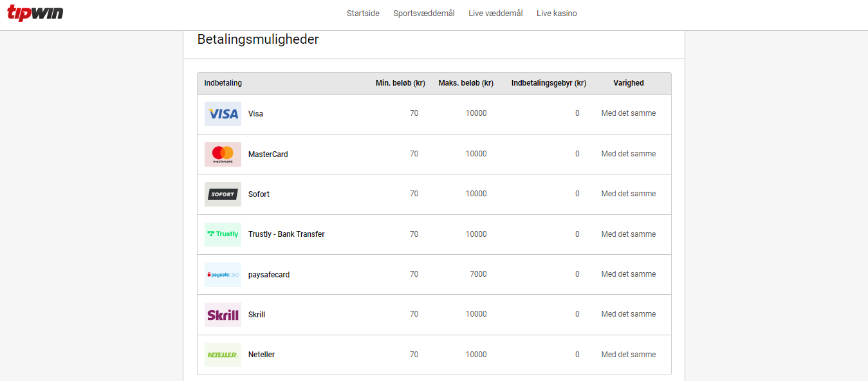The height and width of the screenshot is (381, 868).
Task: Click the tipwin logo
Action: pyautogui.click(x=35, y=13)
